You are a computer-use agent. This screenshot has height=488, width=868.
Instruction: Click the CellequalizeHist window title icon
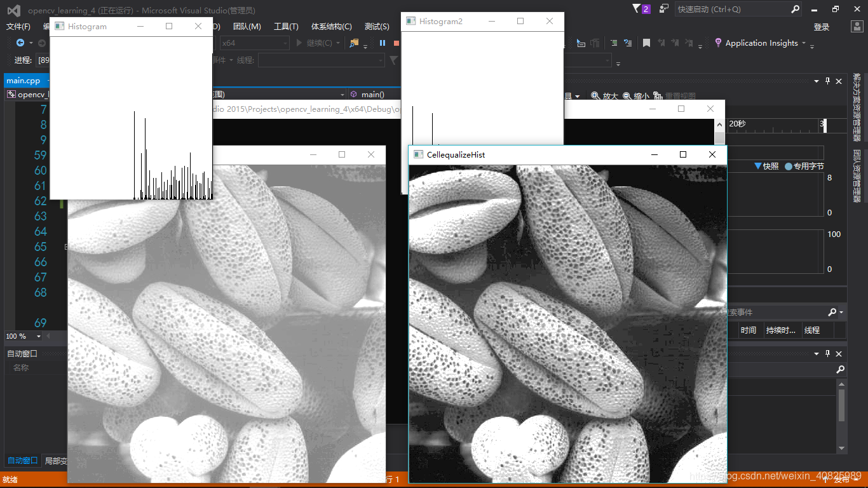[x=419, y=154]
